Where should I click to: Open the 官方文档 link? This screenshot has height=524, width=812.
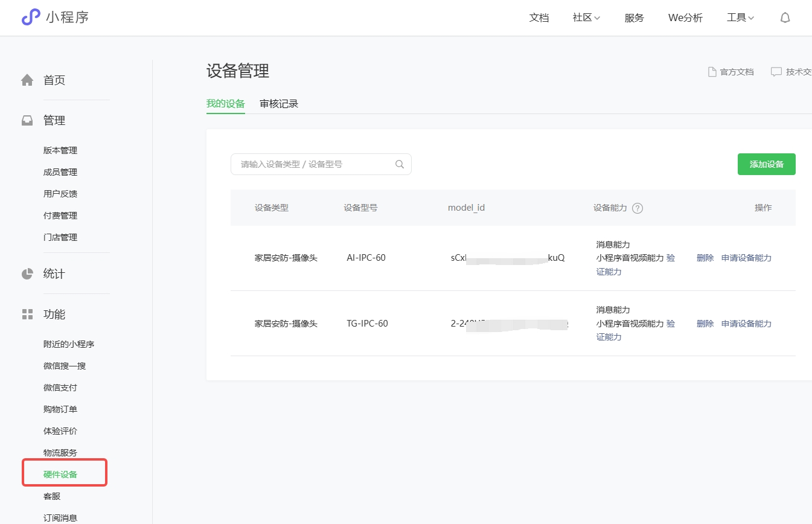737,72
